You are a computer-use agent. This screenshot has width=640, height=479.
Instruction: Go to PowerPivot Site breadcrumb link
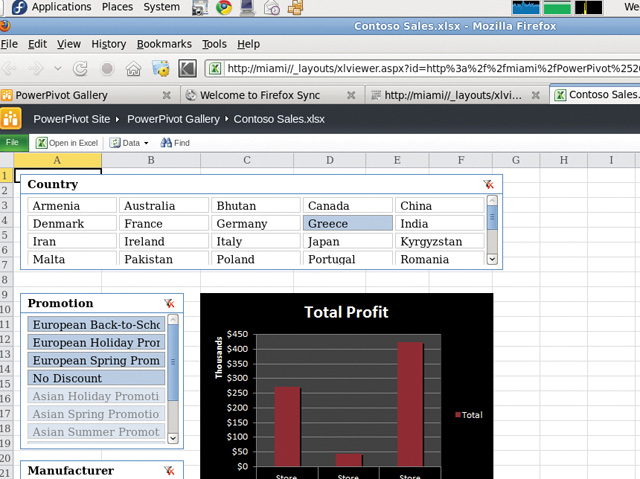72,119
